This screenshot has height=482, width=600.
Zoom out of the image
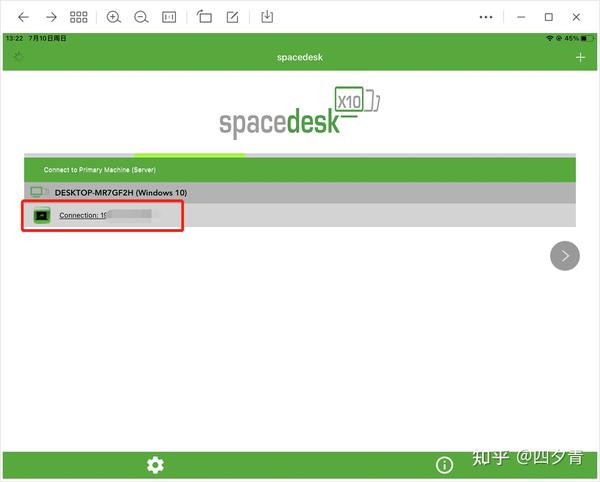[x=141, y=17]
